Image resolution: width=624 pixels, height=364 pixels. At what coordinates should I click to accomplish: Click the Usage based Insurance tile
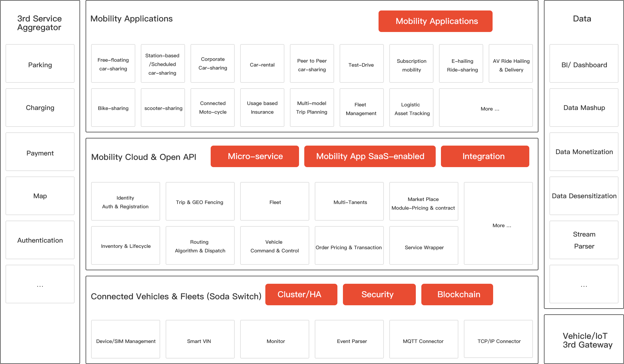coord(262,108)
